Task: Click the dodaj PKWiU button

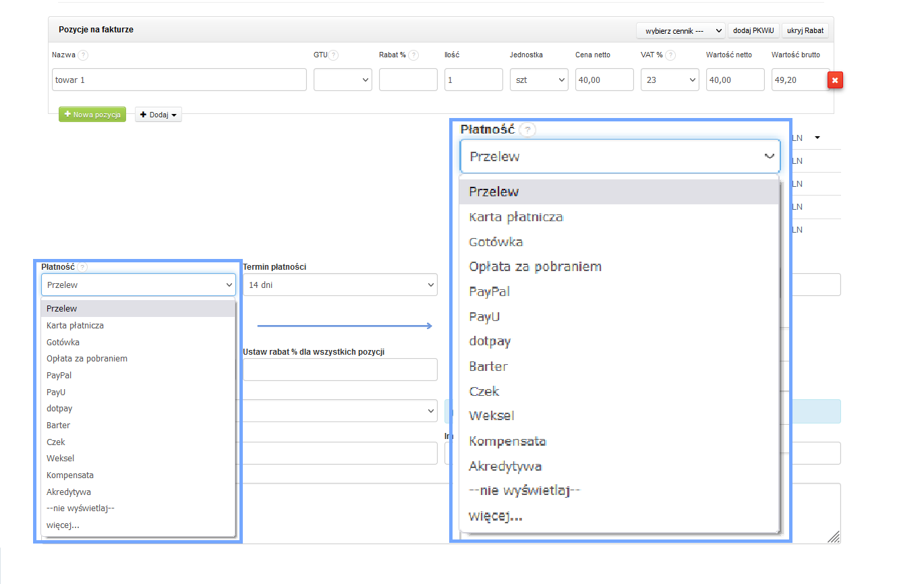Action: 753,30
